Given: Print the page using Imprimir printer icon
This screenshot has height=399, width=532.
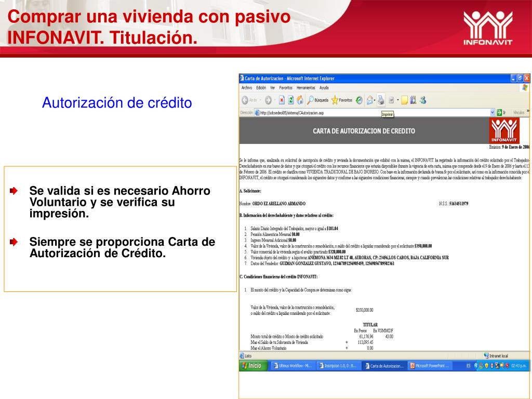Looking at the screenshot, I should pyautogui.click(x=381, y=100).
